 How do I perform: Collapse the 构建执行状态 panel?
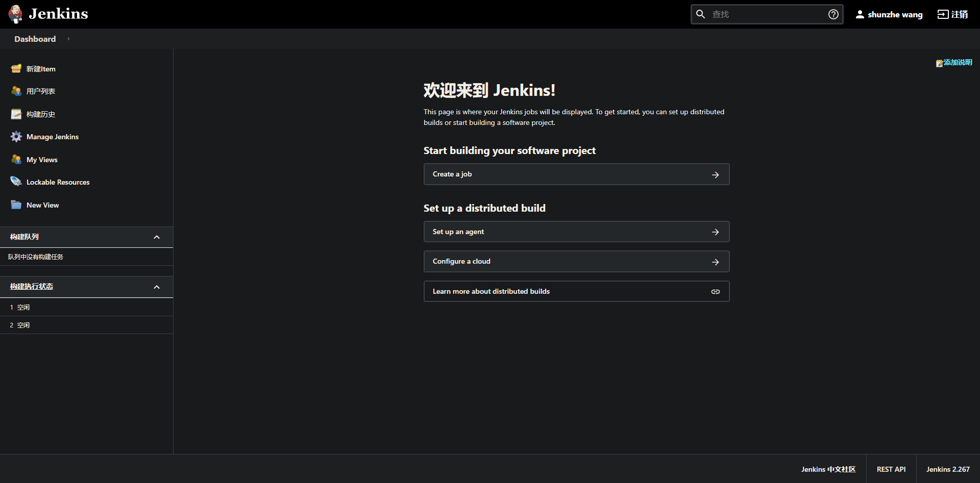[x=157, y=287]
